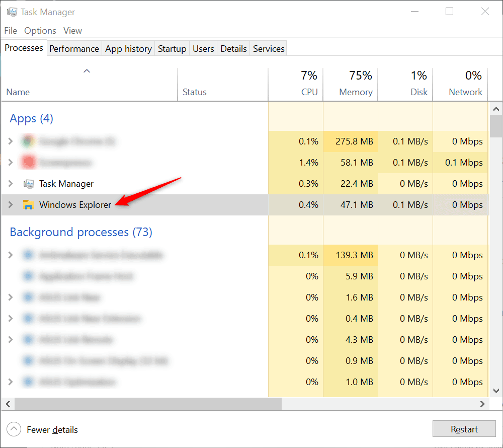Sort processes by the Disk column
Image resolution: width=503 pixels, height=448 pixels.
pyautogui.click(x=405, y=85)
